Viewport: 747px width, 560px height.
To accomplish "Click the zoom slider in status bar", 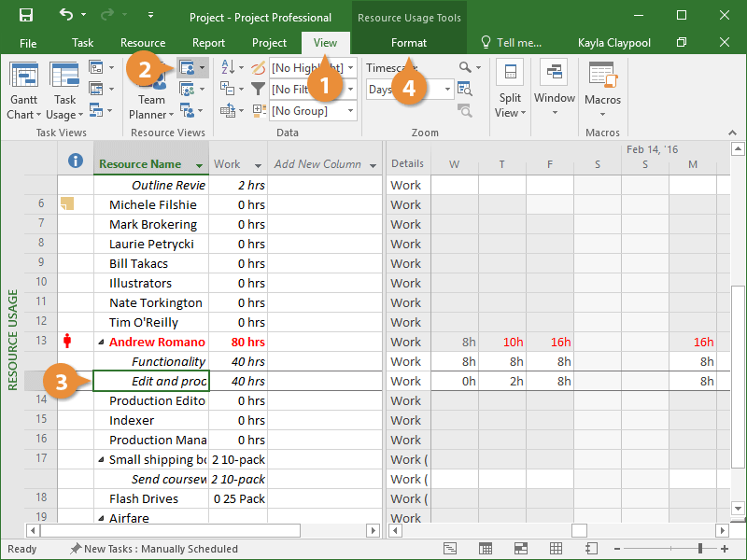I will tap(700, 549).
